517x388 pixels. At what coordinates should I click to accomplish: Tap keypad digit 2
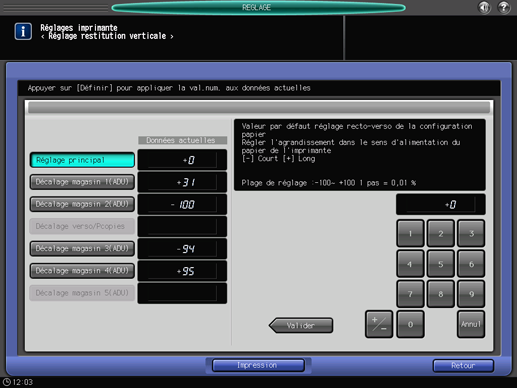[x=441, y=233]
